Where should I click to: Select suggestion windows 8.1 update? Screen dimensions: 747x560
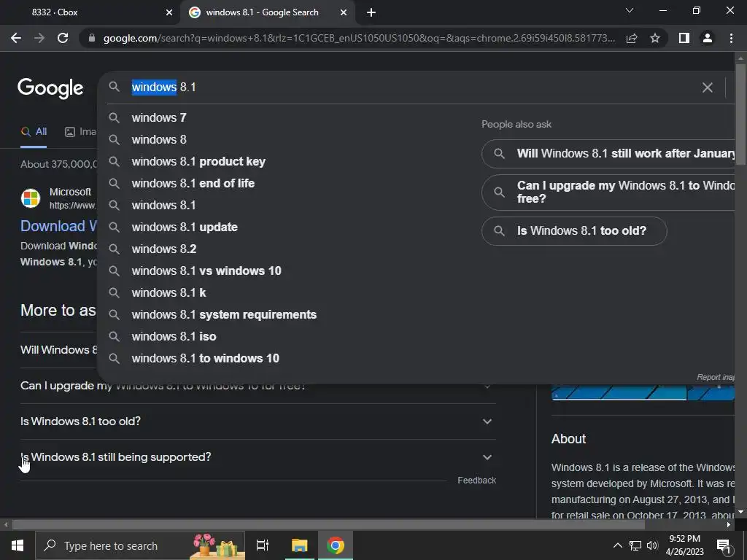pos(185,227)
